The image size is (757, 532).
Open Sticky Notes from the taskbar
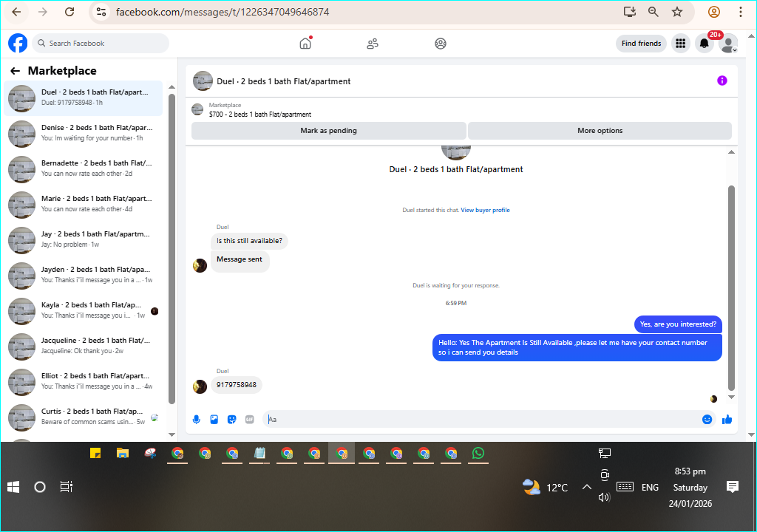[x=95, y=454]
